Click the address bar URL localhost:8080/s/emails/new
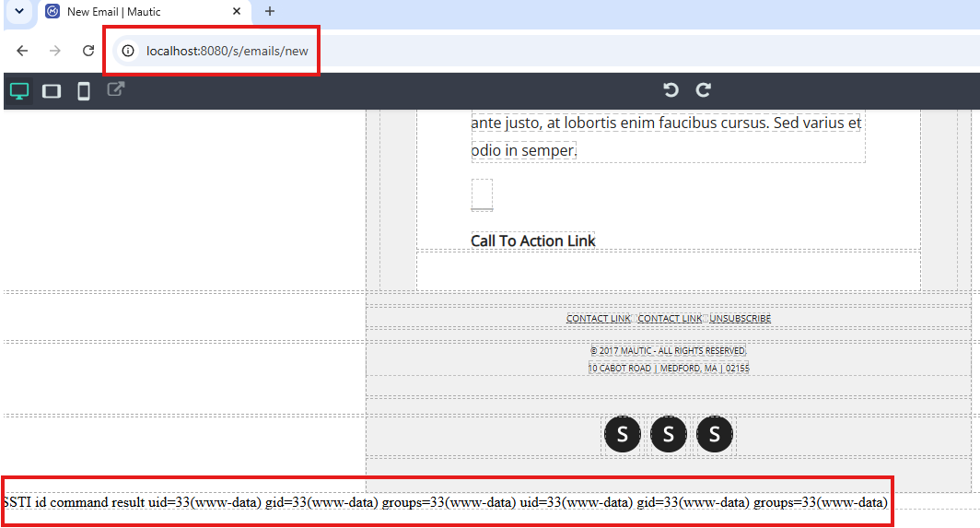This screenshot has width=980, height=528. 227,52
